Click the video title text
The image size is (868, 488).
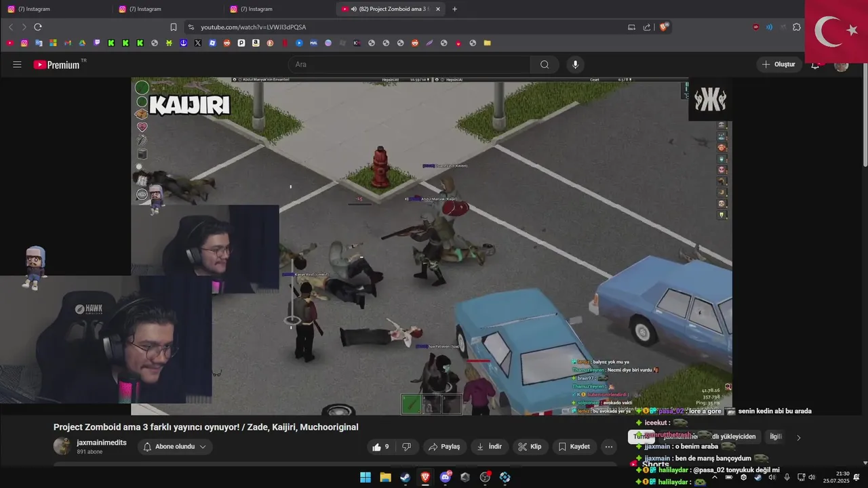coord(206,427)
